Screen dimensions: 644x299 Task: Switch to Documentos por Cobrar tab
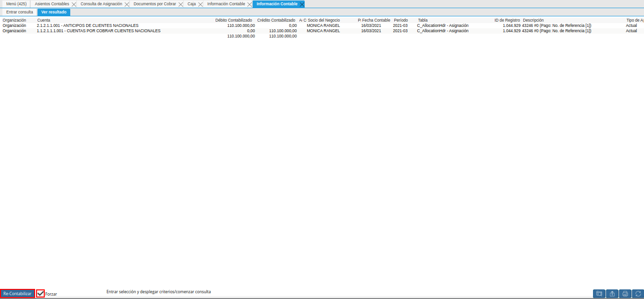coord(155,4)
